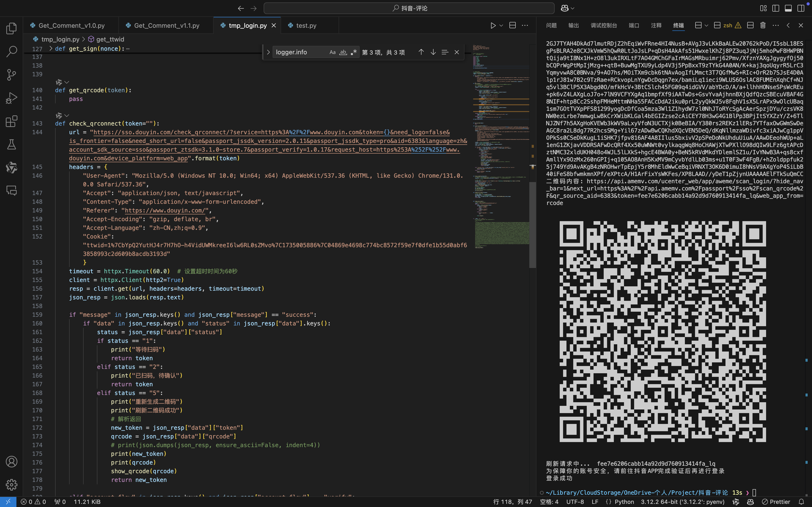The height and width of the screenshot is (507, 812).
Task: Toggle Use Regular Expression in find
Action: (x=354, y=52)
